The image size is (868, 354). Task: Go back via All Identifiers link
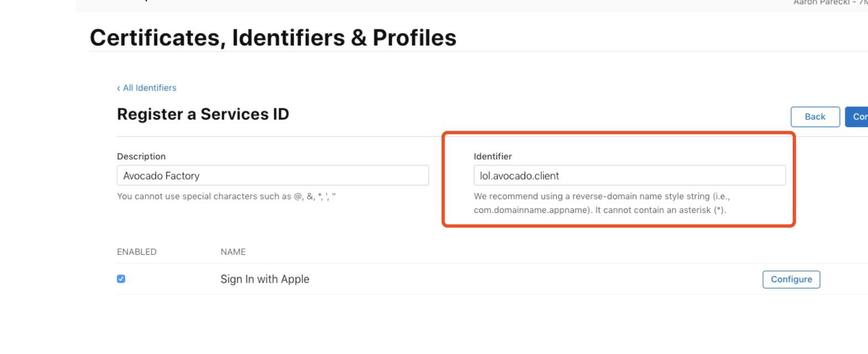tap(149, 88)
